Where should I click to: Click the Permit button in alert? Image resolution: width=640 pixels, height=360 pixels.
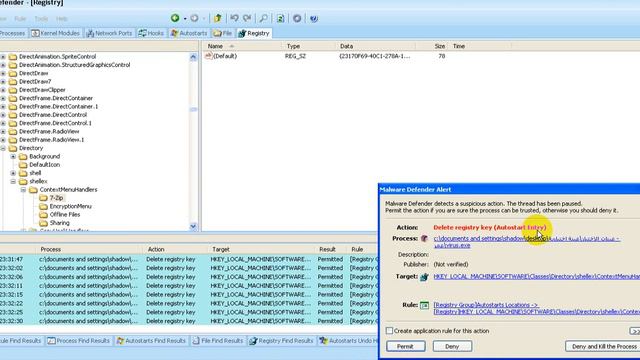(406, 346)
